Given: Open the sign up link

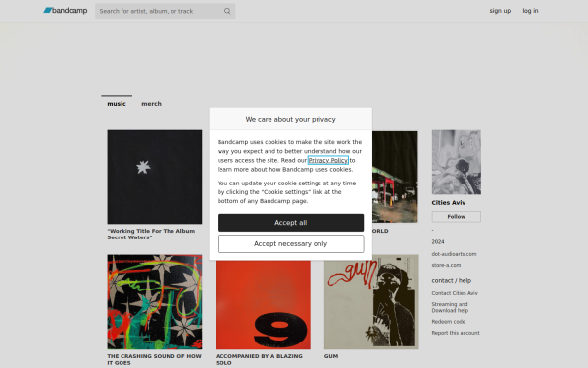Looking at the screenshot, I should (x=500, y=11).
